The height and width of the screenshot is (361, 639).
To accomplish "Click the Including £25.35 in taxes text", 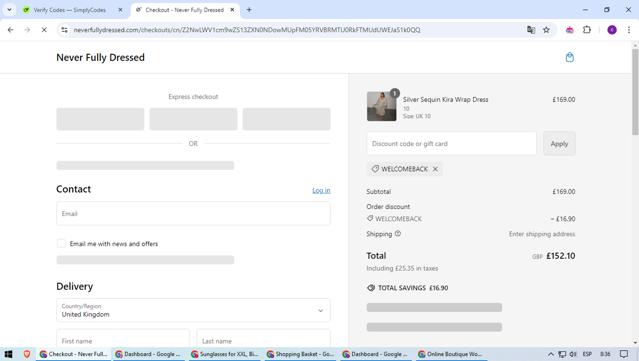I will (402, 269).
